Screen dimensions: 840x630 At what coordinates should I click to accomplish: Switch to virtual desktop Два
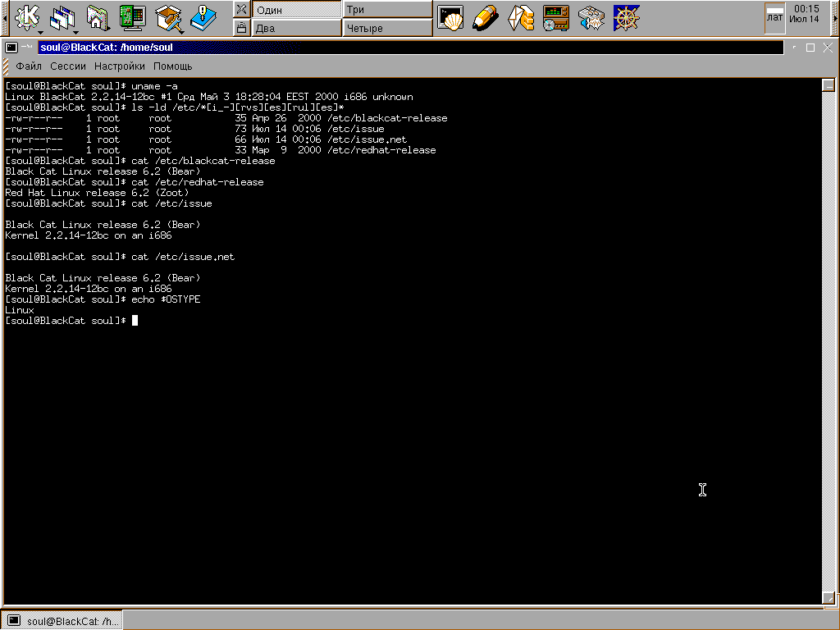297,28
